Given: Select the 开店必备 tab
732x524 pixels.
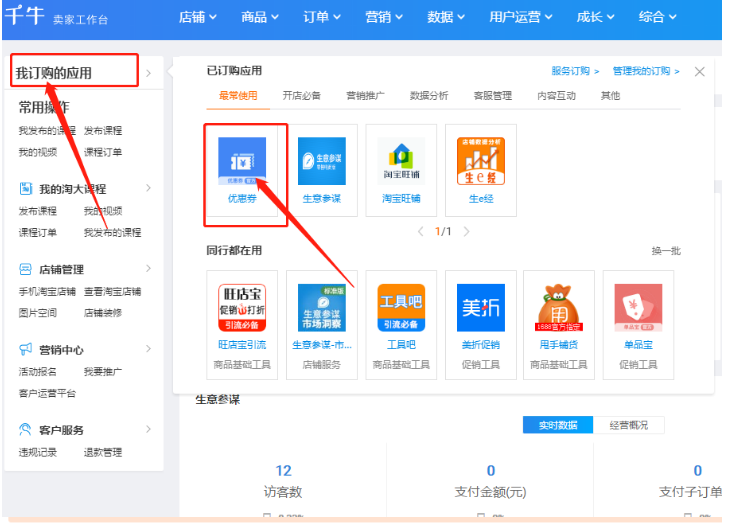Looking at the screenshot, I should (x=302, y=96).
